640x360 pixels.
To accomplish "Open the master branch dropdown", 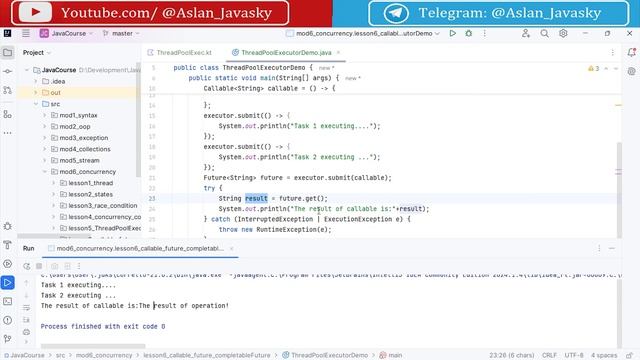I will (121, 33).
